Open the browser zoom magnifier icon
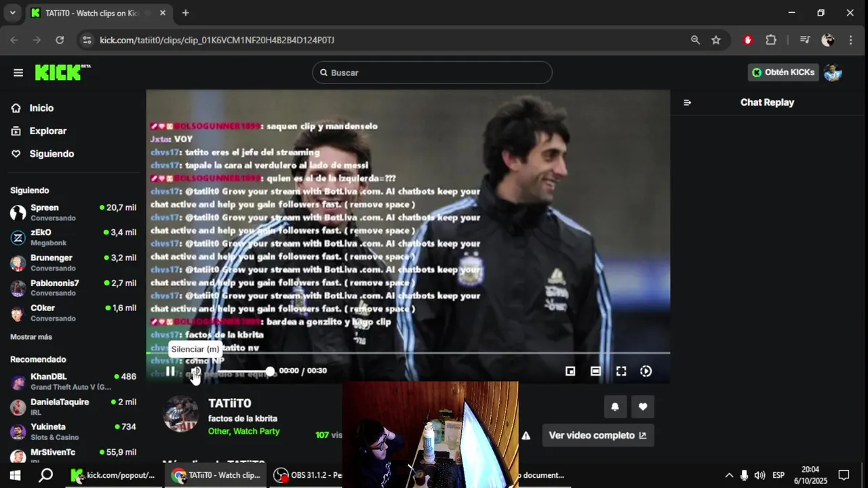868x488 pixels. pyautogui.click(x=695, y=40)
